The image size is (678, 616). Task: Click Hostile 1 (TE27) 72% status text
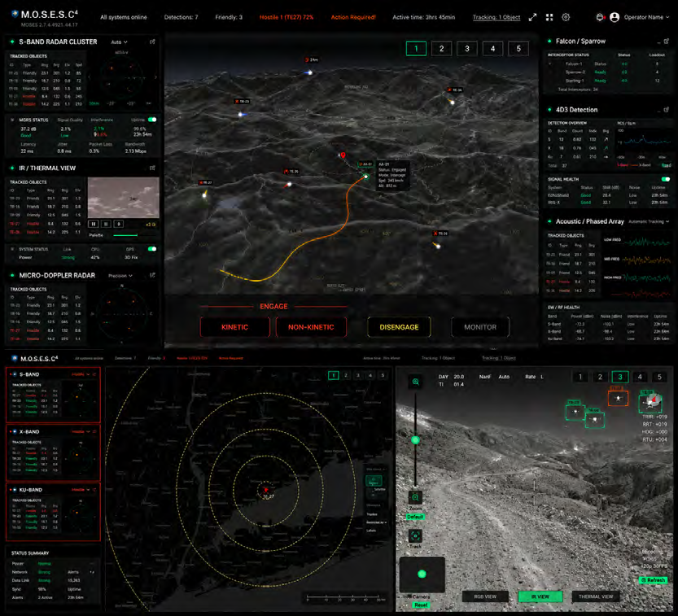click(x=287, y=17)
